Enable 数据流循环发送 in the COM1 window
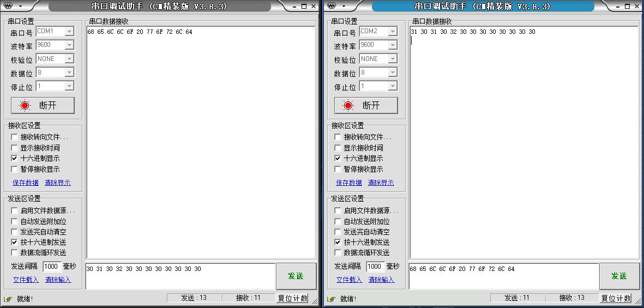 15,252
